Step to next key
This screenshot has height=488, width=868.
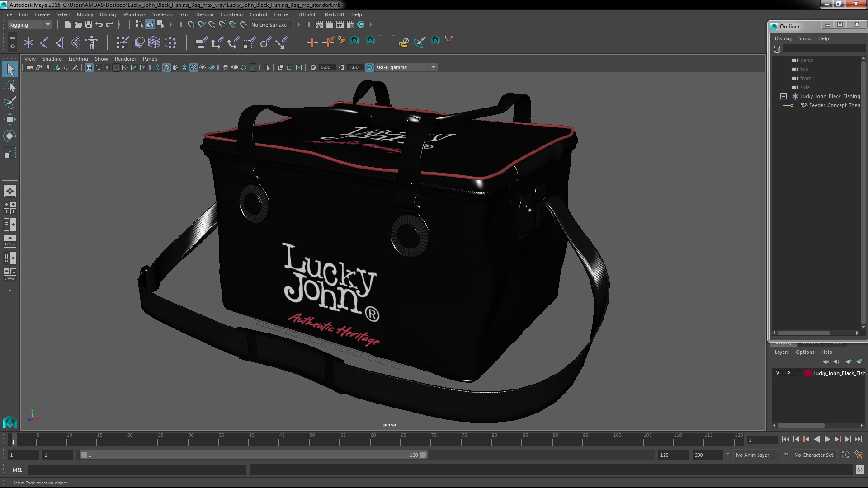tap(837, 439)
